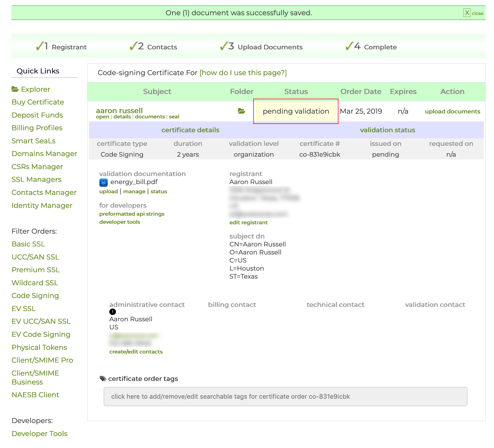494x448 pixels.
Task: Click the Explorer folder icon in Quick Links
Action: [x=15, y=89]
